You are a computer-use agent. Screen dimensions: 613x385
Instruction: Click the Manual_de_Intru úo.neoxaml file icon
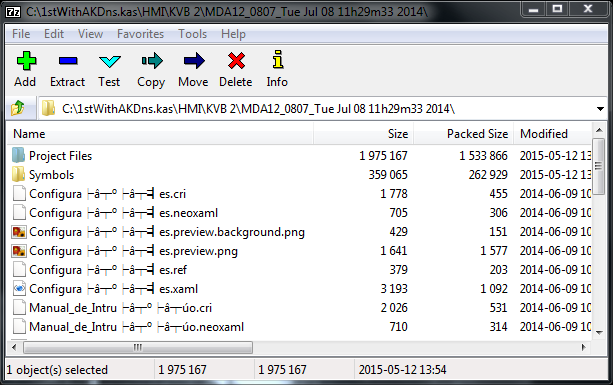(19, 326)
